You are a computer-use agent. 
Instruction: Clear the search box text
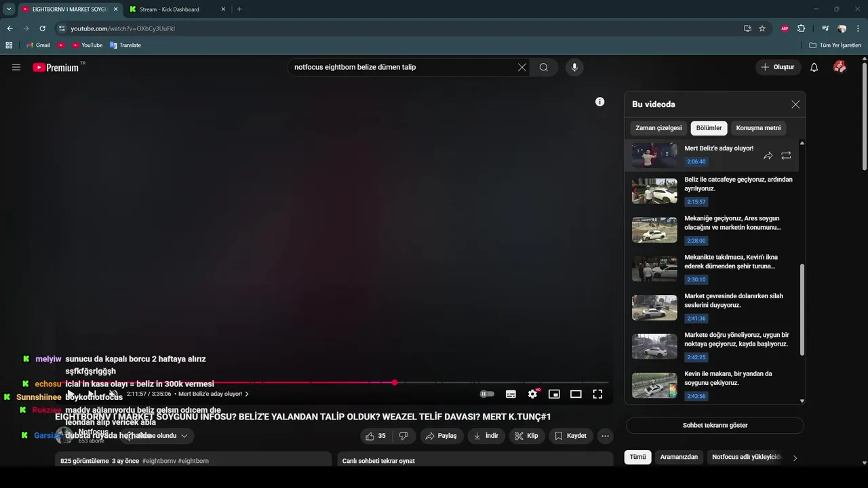(522, 67)
